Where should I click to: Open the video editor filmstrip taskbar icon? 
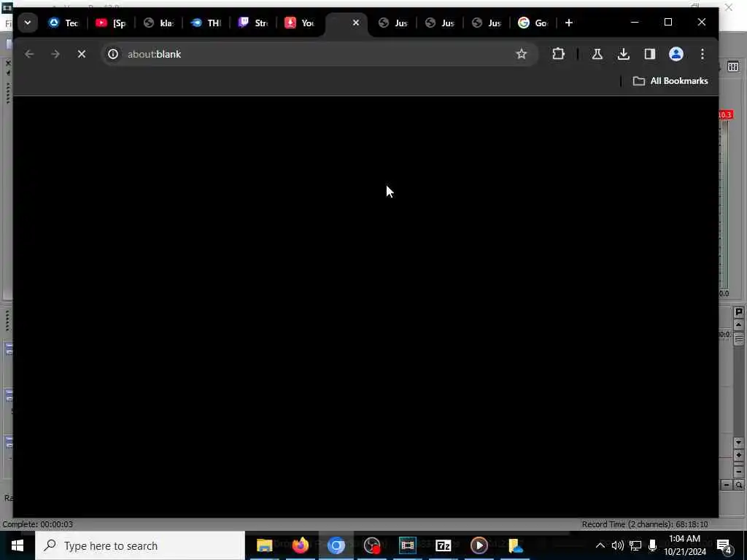coord(407,545)
